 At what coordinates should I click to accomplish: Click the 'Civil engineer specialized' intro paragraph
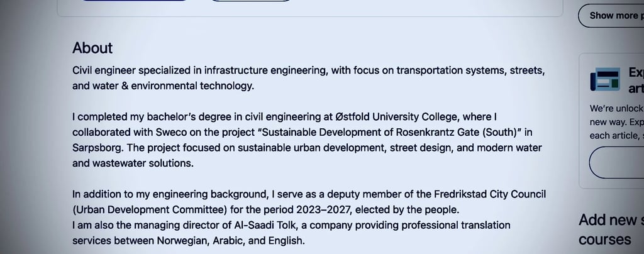308,70
